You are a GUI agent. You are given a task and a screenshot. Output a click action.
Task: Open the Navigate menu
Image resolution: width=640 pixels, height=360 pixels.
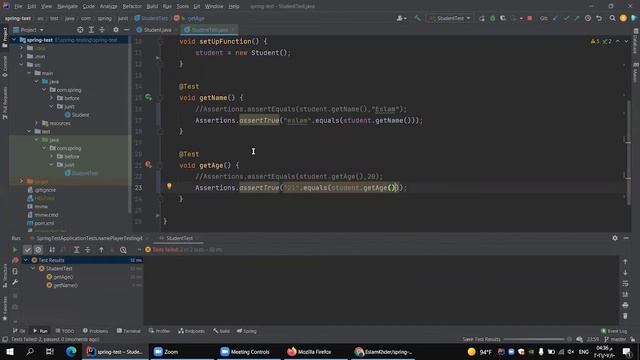(x=67, y=6)
